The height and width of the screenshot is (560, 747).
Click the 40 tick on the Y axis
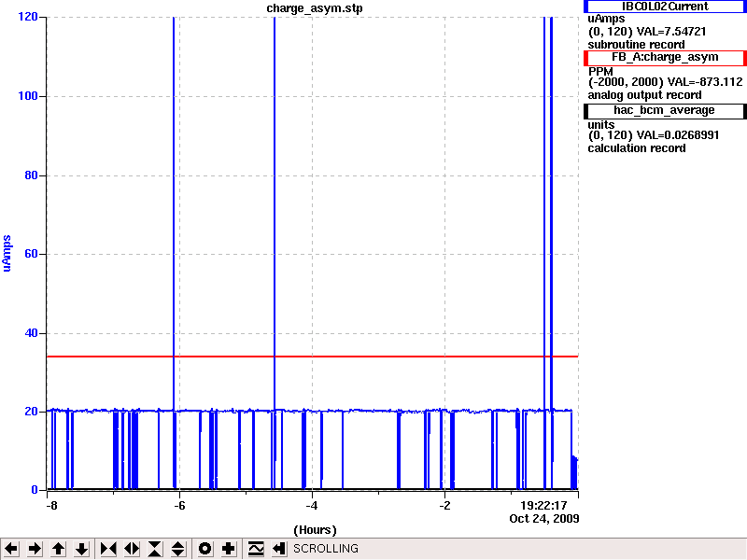coord(31,333)
